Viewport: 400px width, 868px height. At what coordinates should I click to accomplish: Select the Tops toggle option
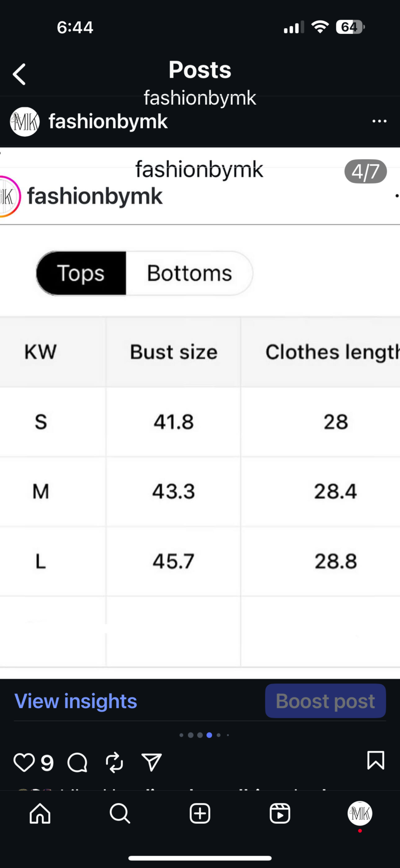81,273
